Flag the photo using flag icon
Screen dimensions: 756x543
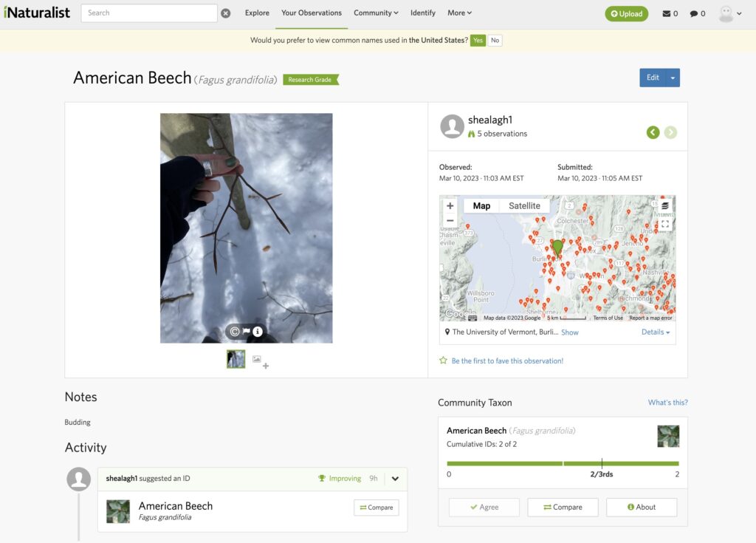pyautogui.click(x=247, y=332)
